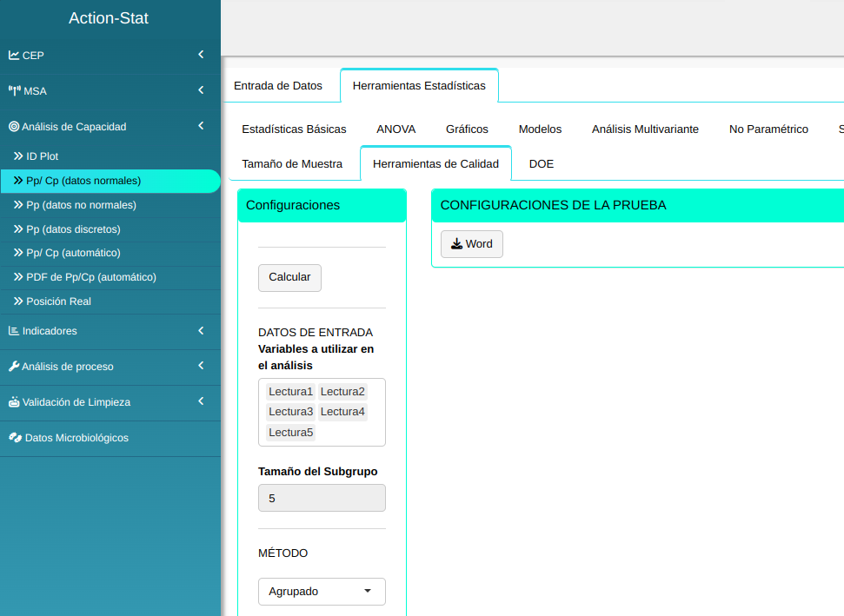
Task: Click the Validación de Limpieza icon
Action: pos(14,402)
